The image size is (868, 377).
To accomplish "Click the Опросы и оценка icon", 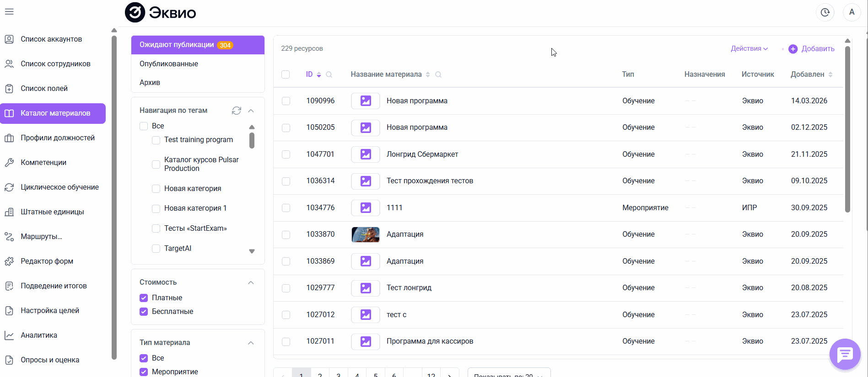I will pyautogui.click(x=9, y=360).
